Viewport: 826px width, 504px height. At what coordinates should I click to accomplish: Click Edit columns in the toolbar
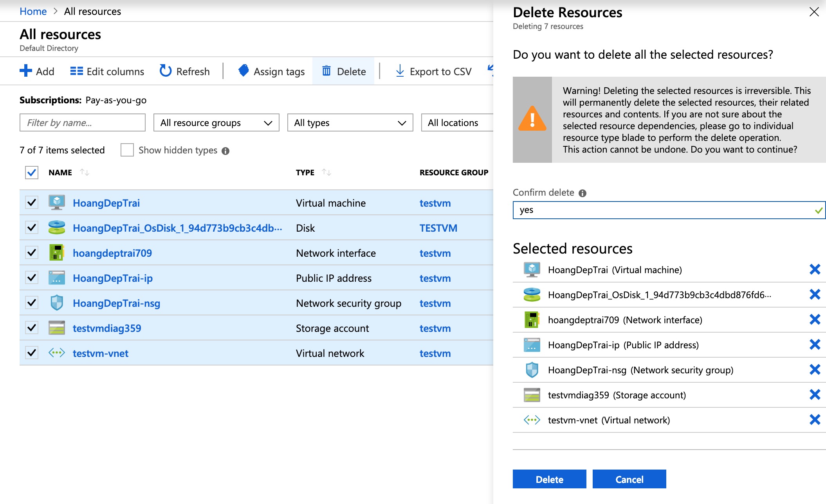click(x=107, y=72)
